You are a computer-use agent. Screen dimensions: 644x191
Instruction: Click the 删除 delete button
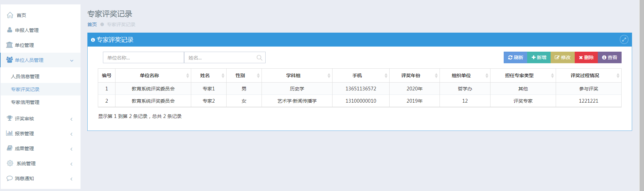click(586, 57)
